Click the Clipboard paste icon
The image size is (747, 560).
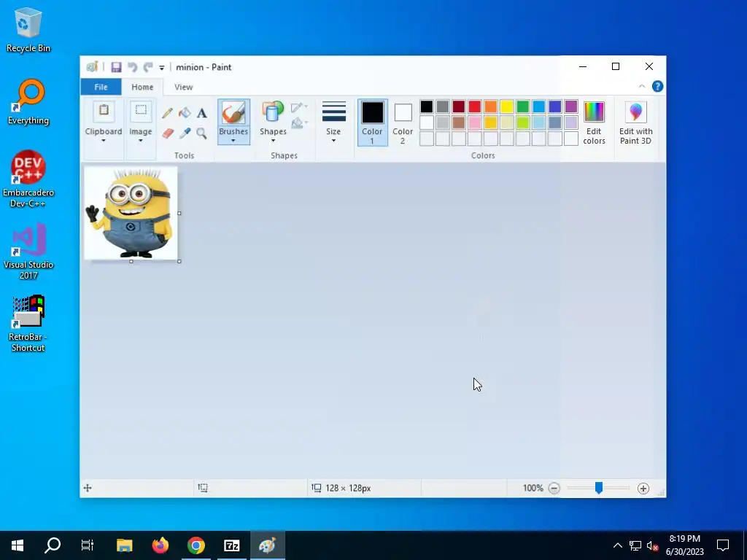point(104,112)
